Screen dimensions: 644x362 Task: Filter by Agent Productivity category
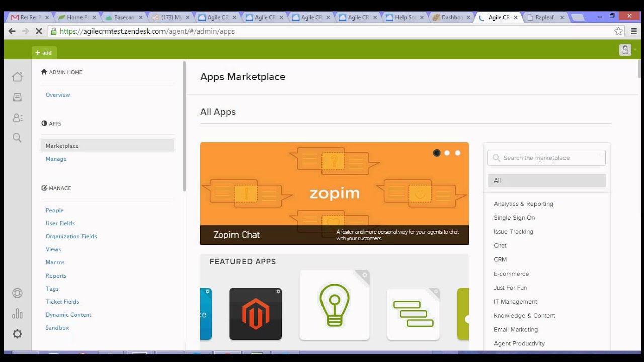coord(519,344)
